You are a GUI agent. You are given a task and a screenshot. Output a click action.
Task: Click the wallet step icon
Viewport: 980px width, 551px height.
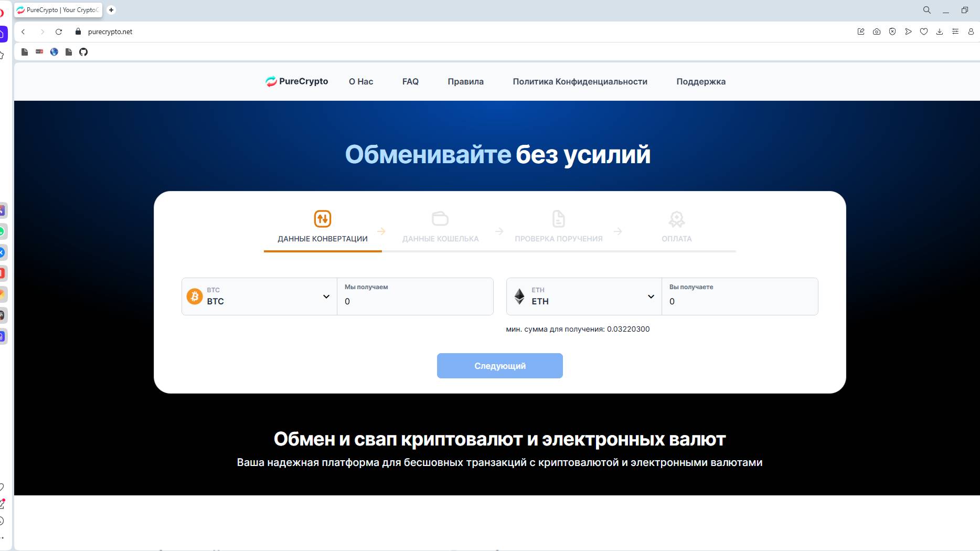(440, 218)
